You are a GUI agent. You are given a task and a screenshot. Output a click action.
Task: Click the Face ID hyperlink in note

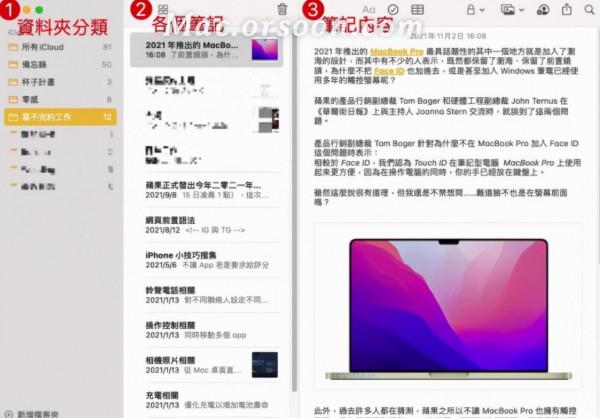(389, 71)
